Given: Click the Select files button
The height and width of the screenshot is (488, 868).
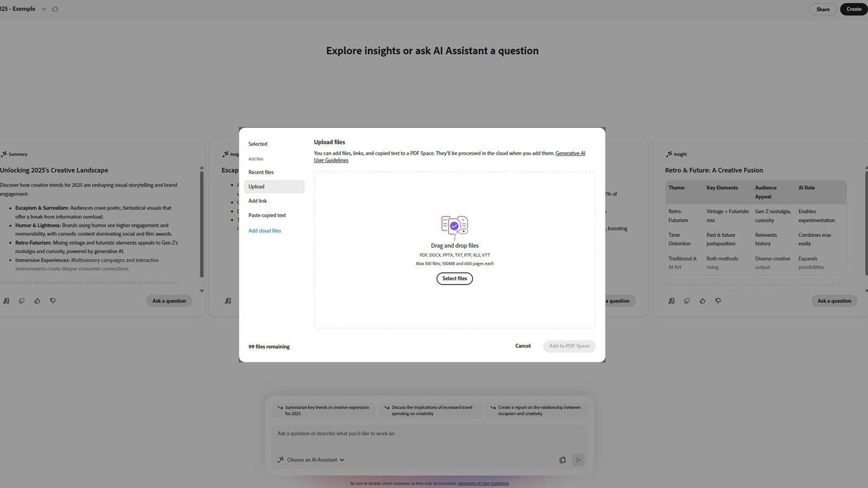Looking at the screenshot, I should pos(455,279).
